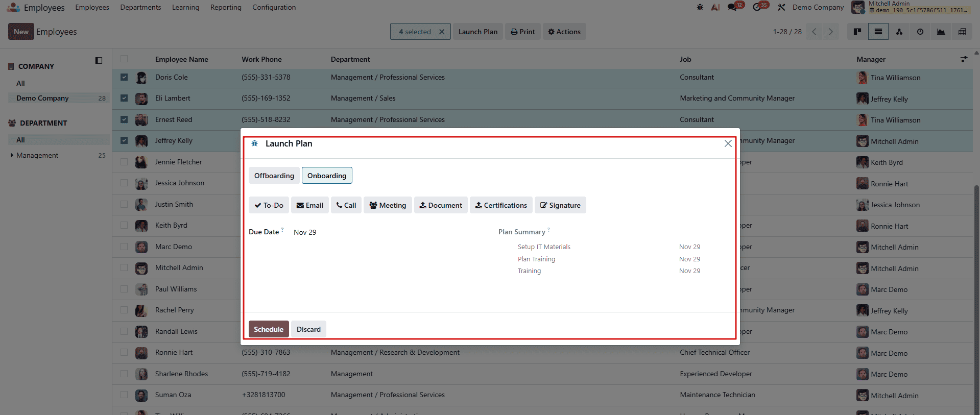Clear the 4 selected records with X
This screenshot has height=415, width=980.
click(442, 32)
